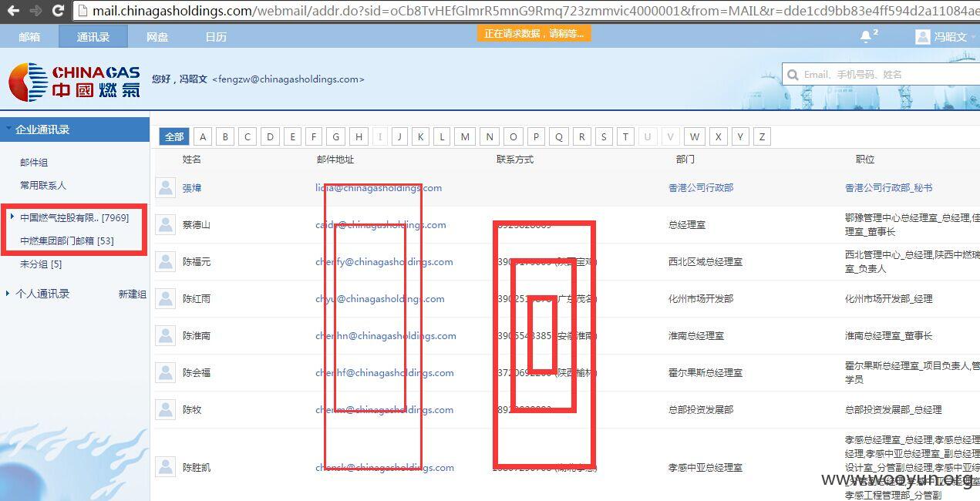
Task: Select 中燃集团部门邮箱 [53] group
Action: click(67, 241)
